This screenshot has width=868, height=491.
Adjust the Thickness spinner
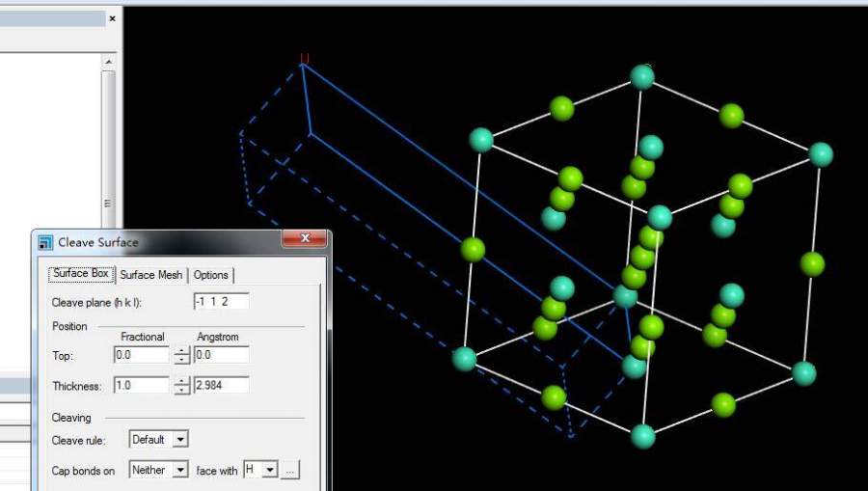tap(181, 385)
